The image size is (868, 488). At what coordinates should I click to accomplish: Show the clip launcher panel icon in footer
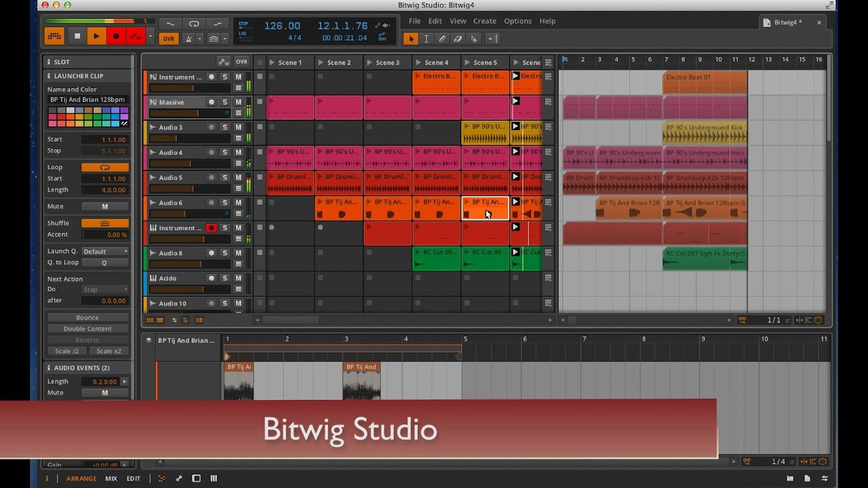(x=150, y=320)
